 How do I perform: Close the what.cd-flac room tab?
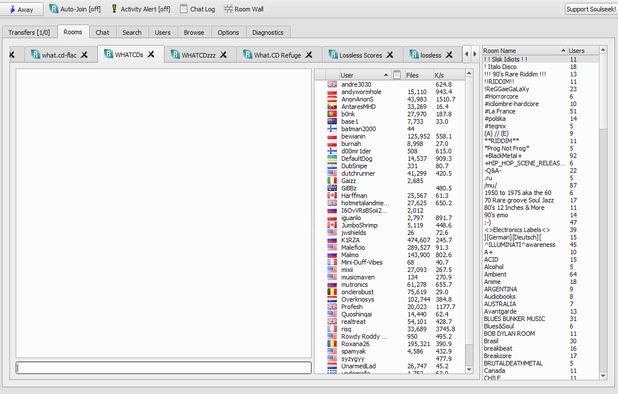click(x=84, y=55)
